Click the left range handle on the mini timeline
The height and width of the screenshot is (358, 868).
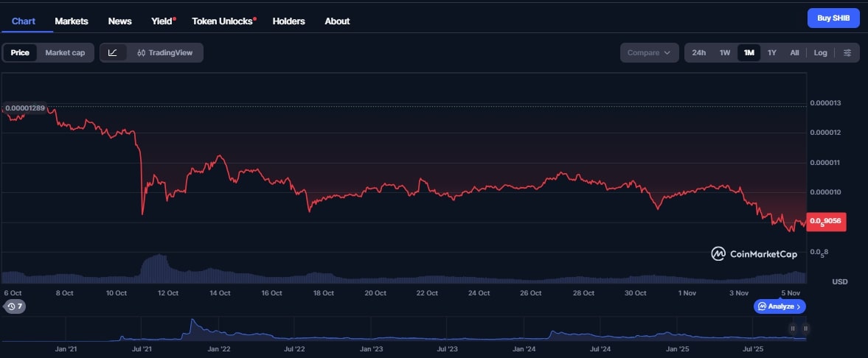coord(793,329)
